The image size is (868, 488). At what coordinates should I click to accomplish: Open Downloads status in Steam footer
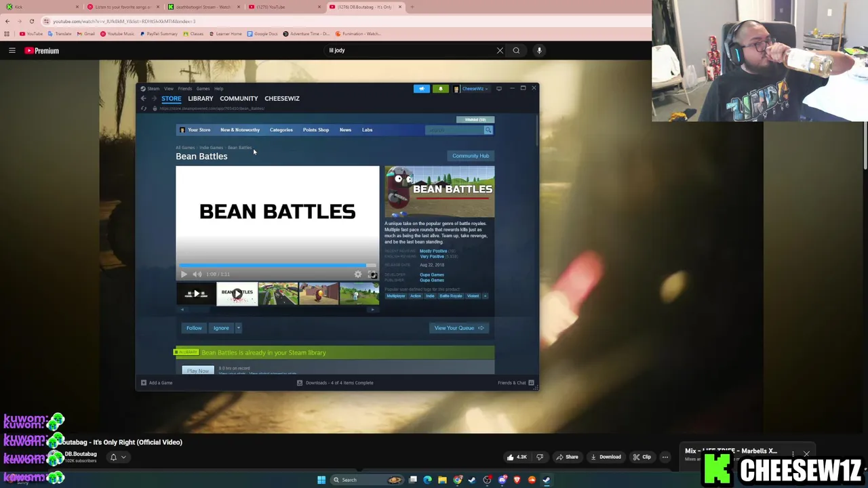coord(335,383)
